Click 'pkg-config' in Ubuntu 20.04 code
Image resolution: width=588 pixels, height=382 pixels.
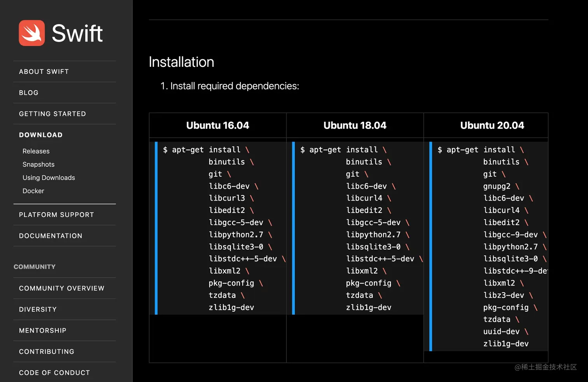506,307
